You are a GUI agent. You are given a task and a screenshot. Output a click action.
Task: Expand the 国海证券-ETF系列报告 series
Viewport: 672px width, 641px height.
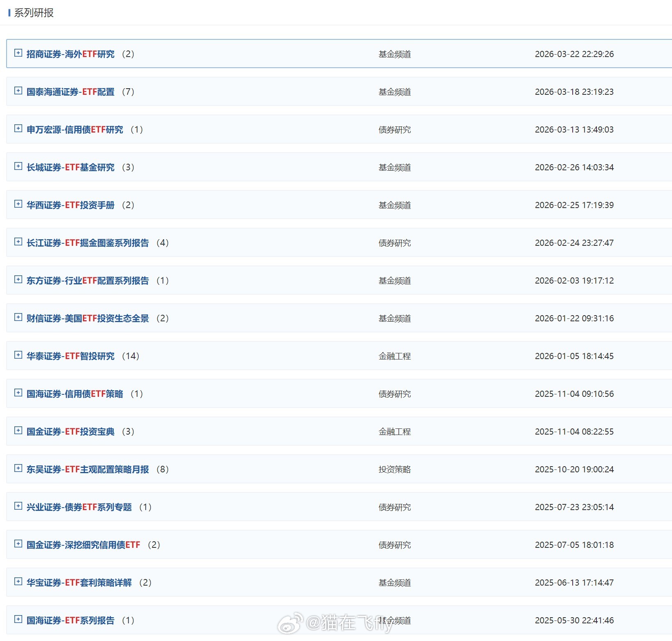click(x=18, y=619)
